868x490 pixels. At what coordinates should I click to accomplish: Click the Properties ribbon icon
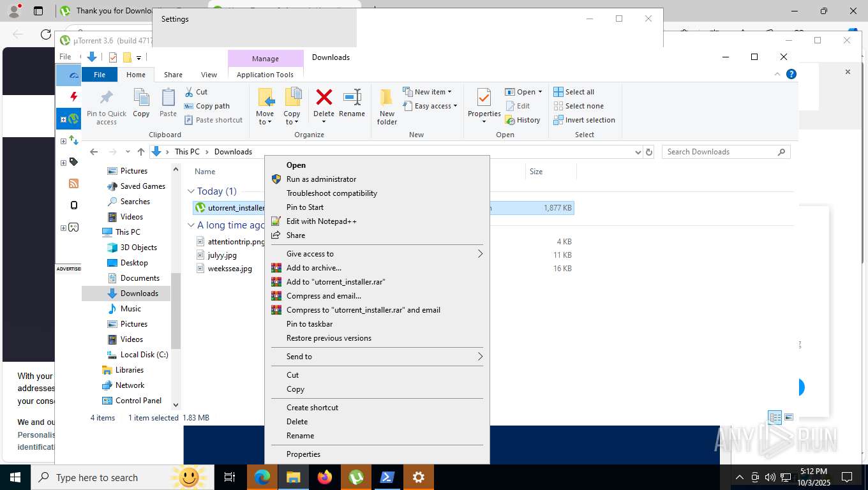[x=484, y=99]
